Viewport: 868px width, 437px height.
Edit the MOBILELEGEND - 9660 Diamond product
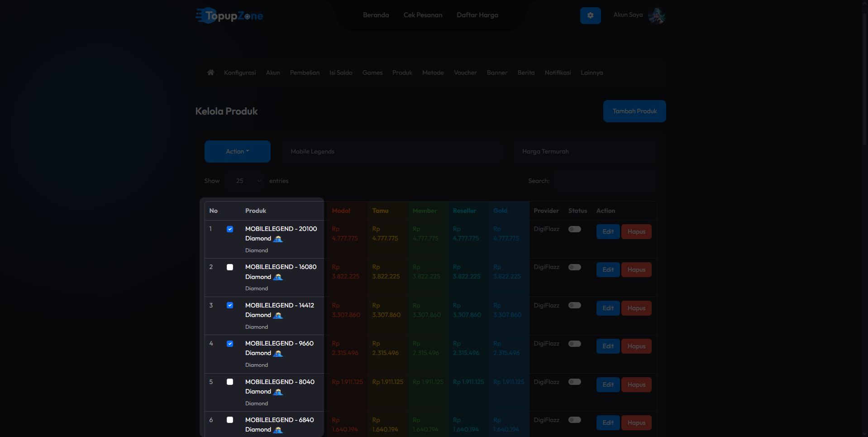[608, 346]
